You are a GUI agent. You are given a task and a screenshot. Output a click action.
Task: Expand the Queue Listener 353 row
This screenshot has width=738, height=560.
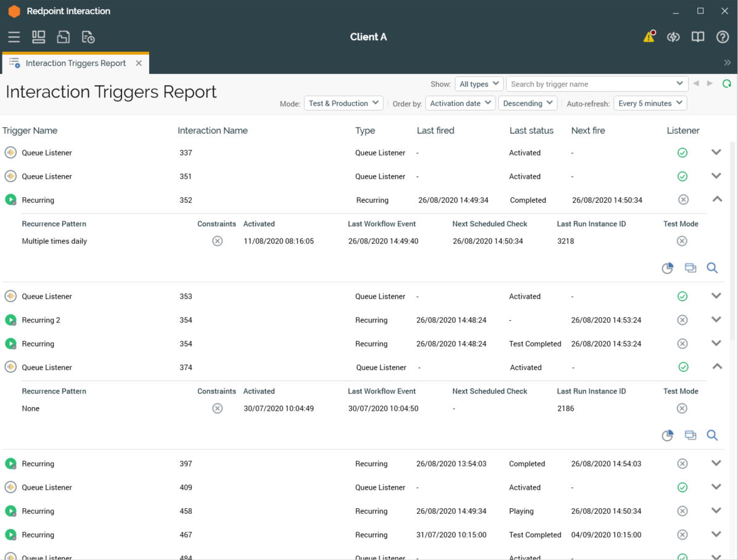[x=716, y=296]
